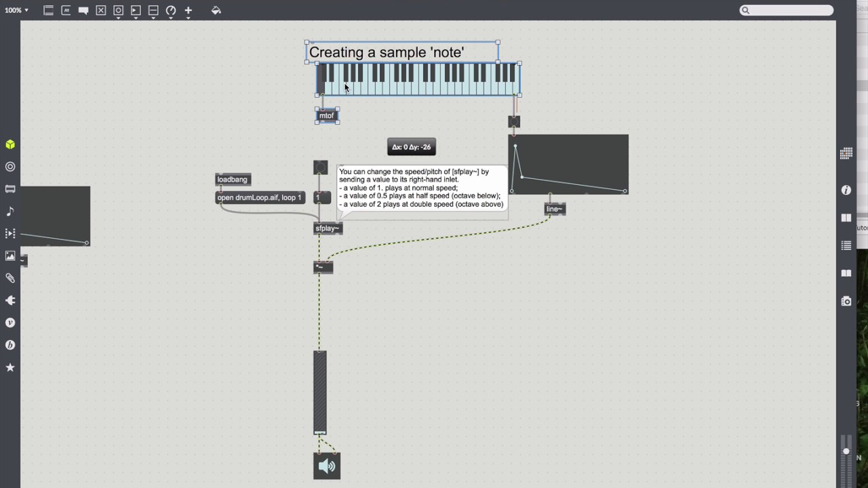The height and width of the screenshot is (488, 868).
Task: Open the target circle sidebar icon
Action: tap(10, 167)
